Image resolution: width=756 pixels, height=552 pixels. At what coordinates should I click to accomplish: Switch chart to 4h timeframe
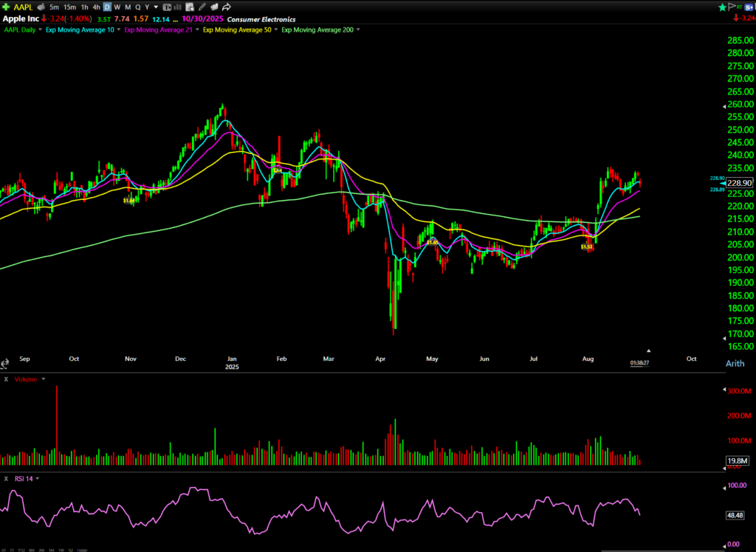[97, 7]
